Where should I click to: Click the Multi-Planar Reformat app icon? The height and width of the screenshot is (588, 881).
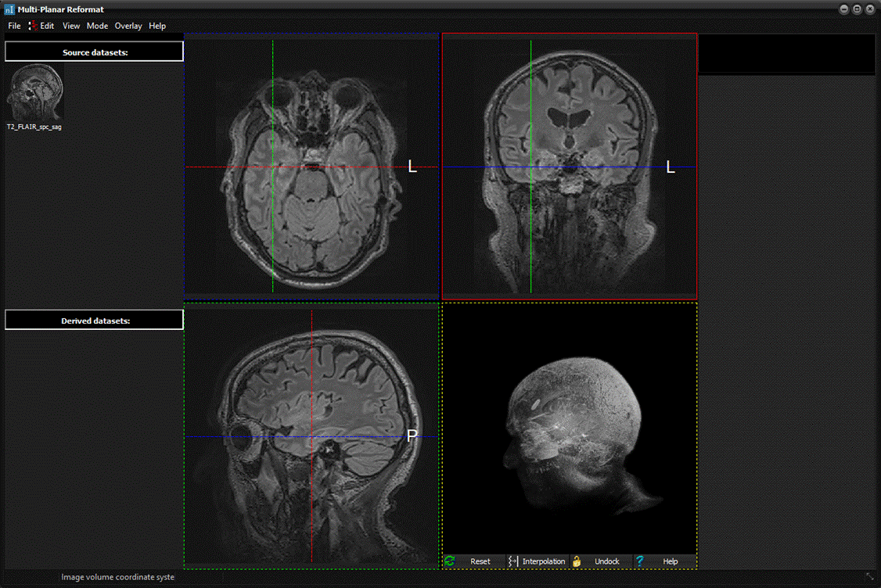[x=9, y=9]
